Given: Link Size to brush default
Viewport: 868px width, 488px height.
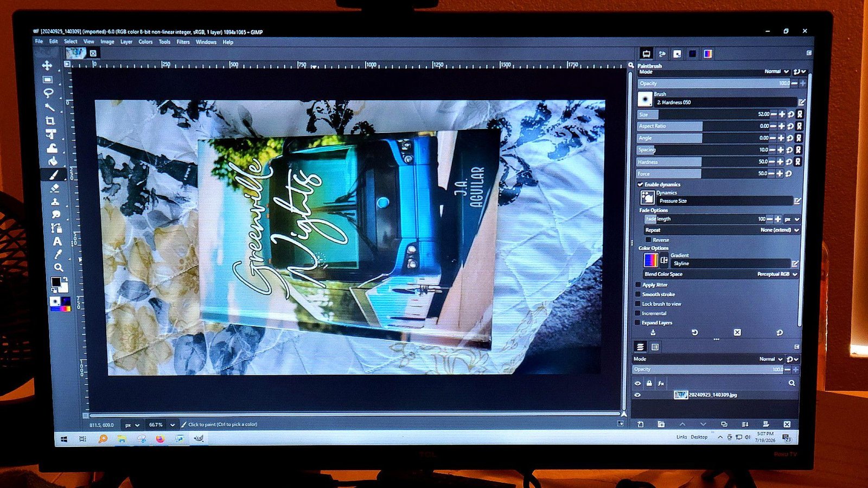Looking at the screenshot, I should [800, 114].
